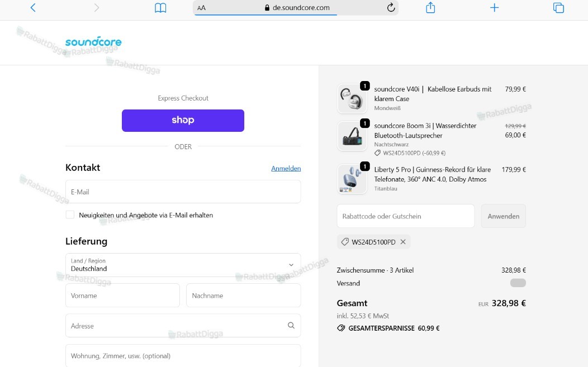The height and width of the screenshot is (367, 588).
Task: Click the de.soundcore.com address bar
Action: coord(296,7)
